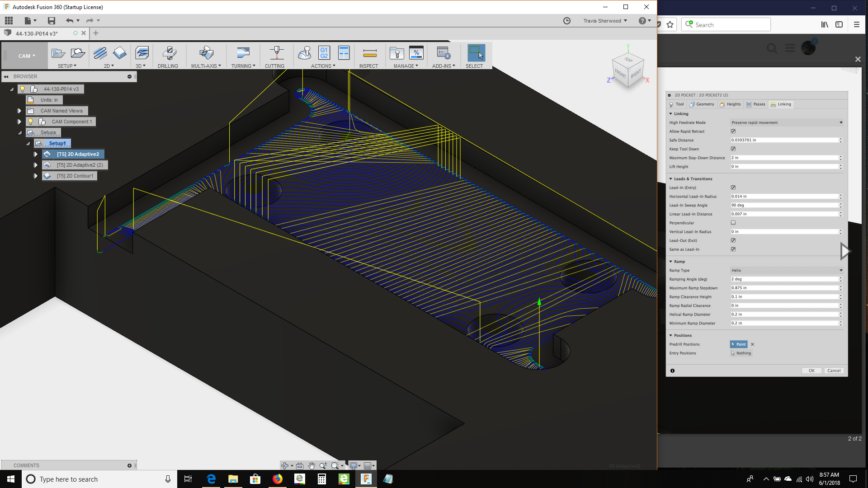This screenshot has height=488, width=868.
Task: Select the Cutting operation icon
Action: click(276, 53)
